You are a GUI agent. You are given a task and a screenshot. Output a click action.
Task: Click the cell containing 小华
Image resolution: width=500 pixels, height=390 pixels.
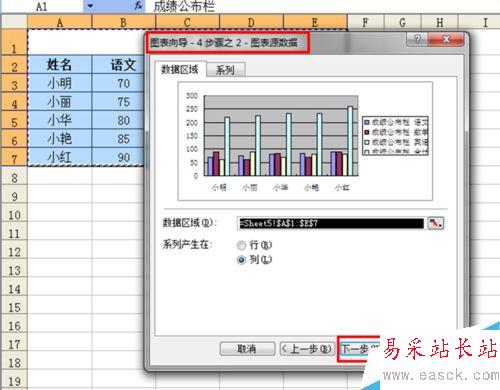pyautogui.click(x=60, y=120)
